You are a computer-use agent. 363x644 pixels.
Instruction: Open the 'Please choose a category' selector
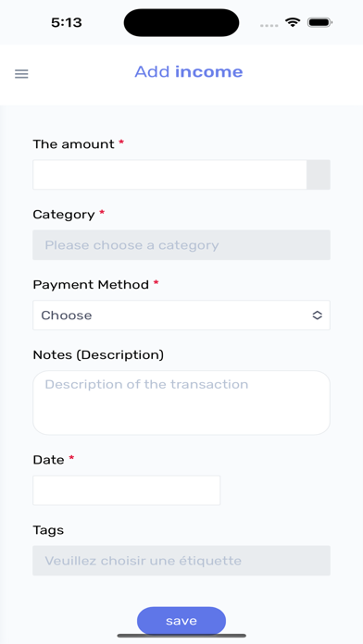click(181, 245)
